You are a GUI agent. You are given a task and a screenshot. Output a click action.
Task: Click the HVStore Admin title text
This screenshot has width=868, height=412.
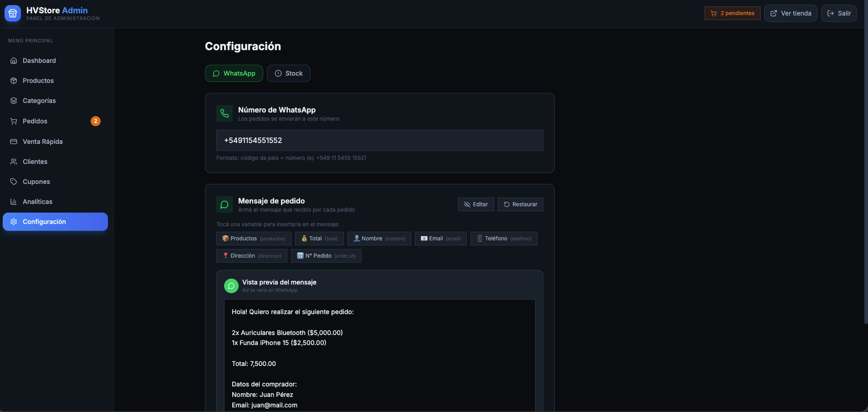tap(57, 10)
